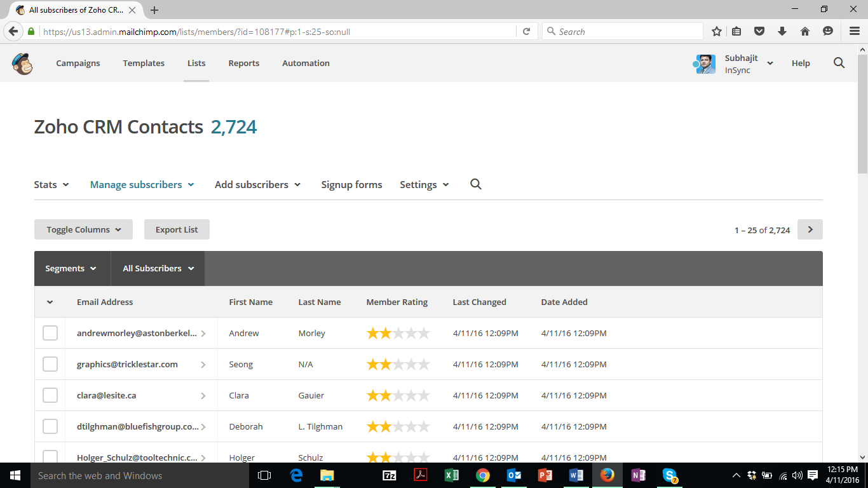Sort by Member Rating column header
Viewport: 868px width, 488px height.
(x=397, y=302)
